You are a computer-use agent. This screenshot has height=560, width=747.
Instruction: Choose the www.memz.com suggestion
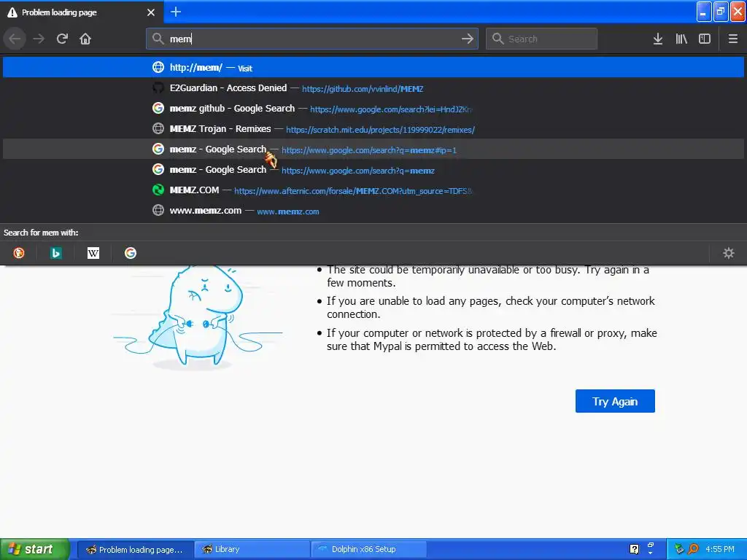[x=373, y=211]
